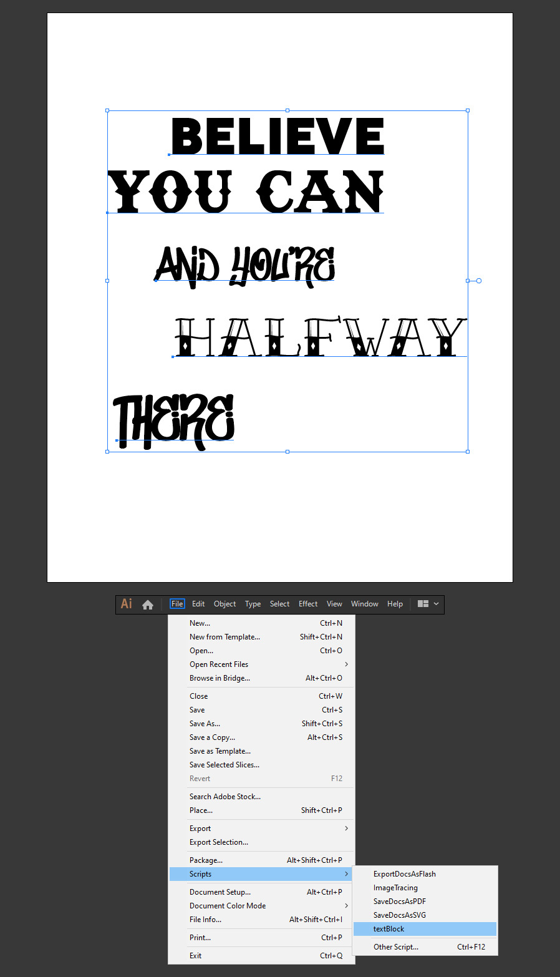This screenshot has height=977, width=560.
Task: Open the Window menu
Action: [x=364, y=604]
